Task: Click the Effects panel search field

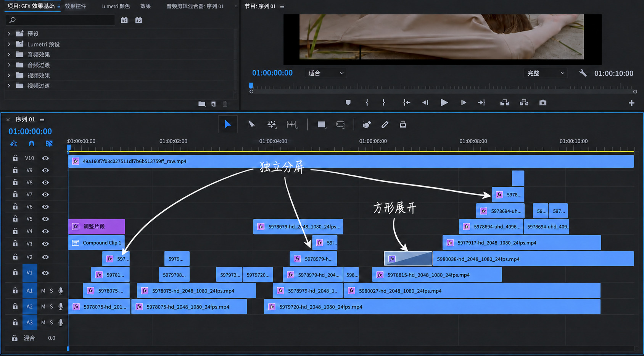Action: 60,20
